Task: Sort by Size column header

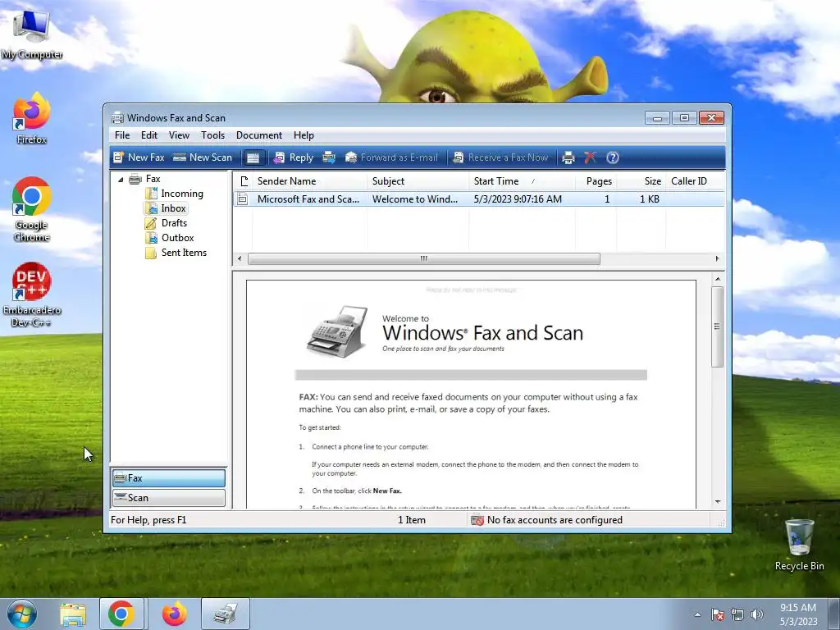Action: pos(641,181)
